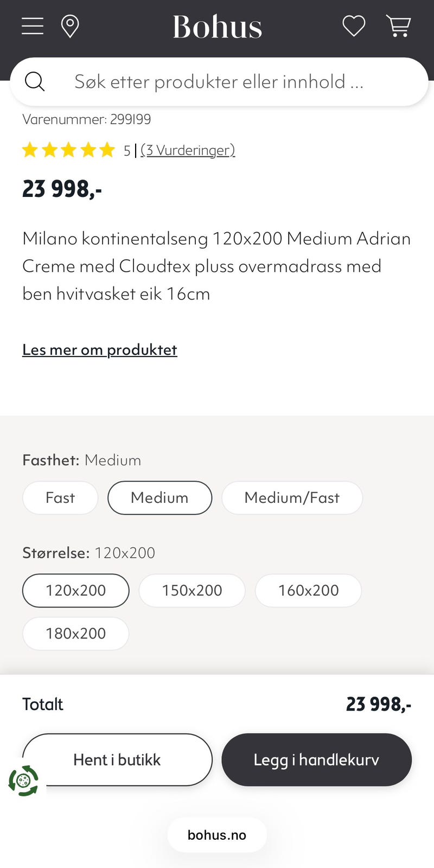The height and width of the screenshot is (868, 434).
Task: Focus the product search field
Action: (219, 82)
